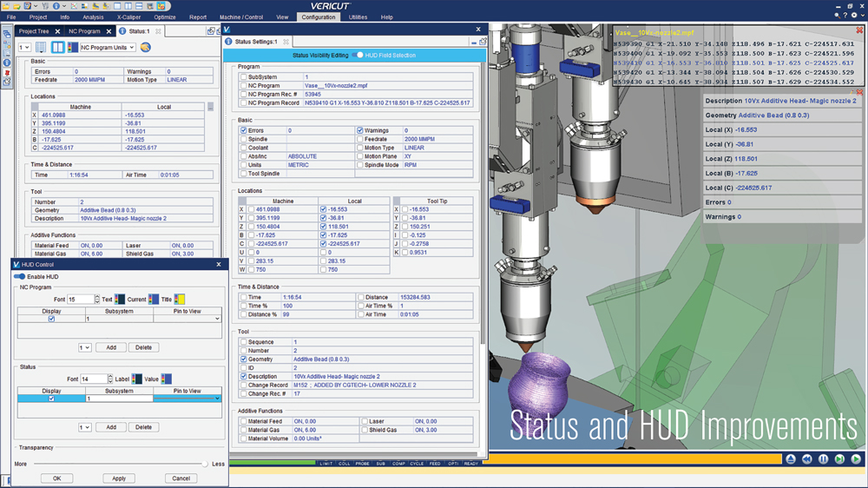Click the save project icon in top toolbar

coord(27,6)
